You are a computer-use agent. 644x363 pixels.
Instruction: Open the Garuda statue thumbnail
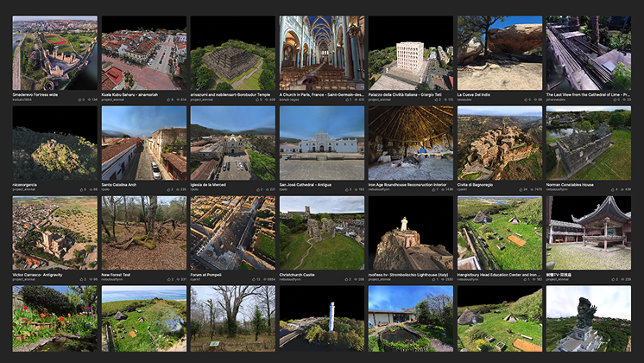click(589, 319)
